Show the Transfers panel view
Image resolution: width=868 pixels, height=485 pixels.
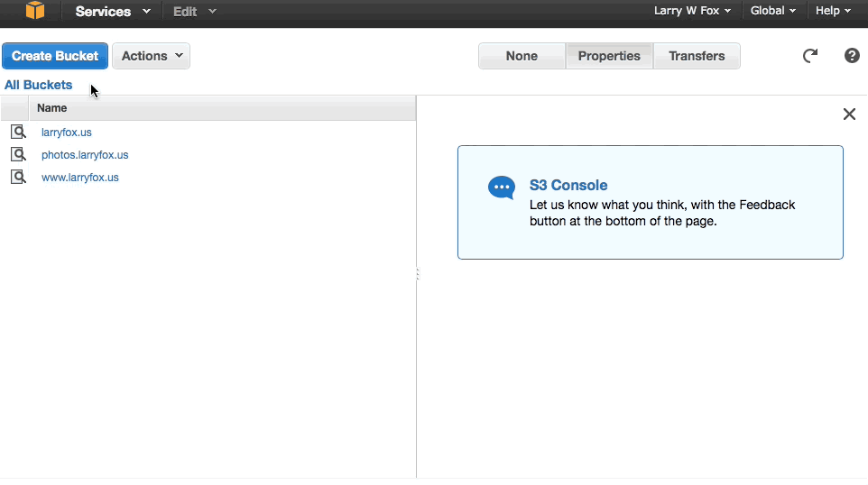697,56
